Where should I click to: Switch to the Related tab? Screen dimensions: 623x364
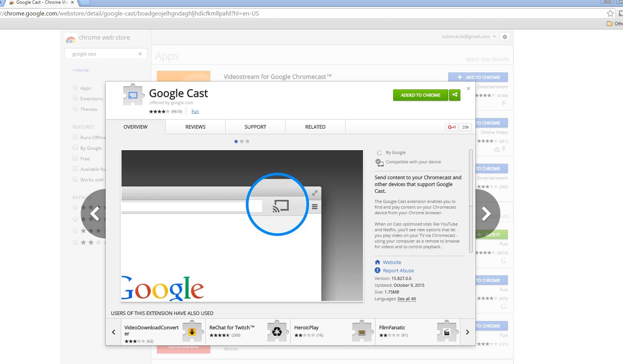click(315, 127)
